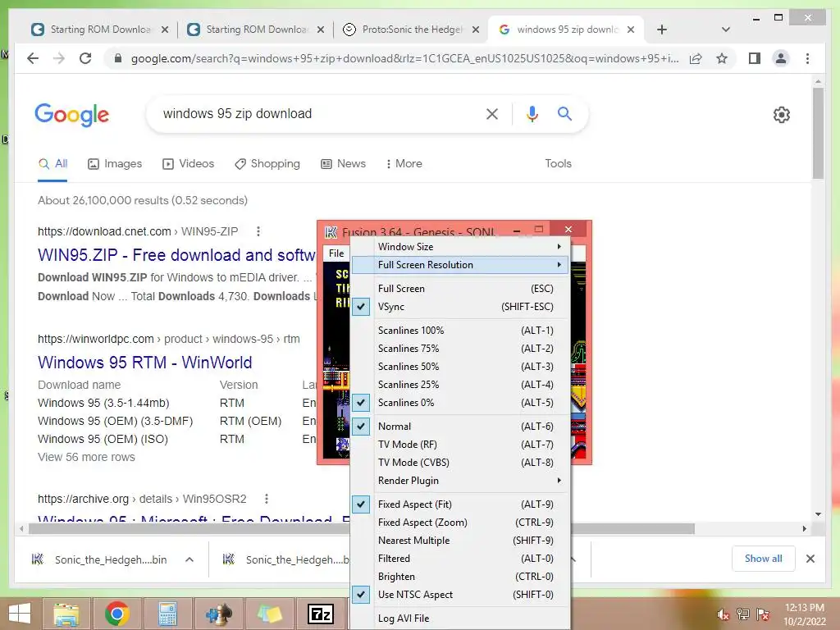Screen dimensions: 840x630
Task: Enable Filtered option
Action: coord(460,559)
